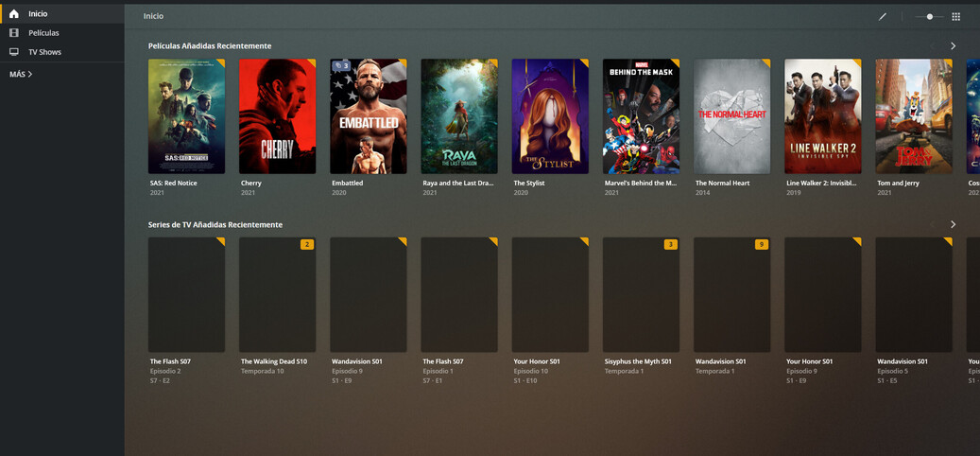Open Wandavision S01 Temporada 1 thumbnail
This screenshot has height=456, width=980.
(731, 294)
